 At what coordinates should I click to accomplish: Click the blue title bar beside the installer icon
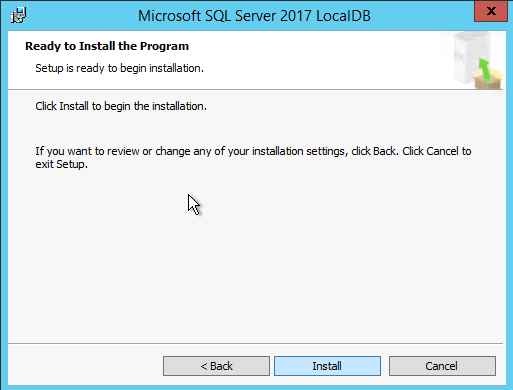pos(82,16)
